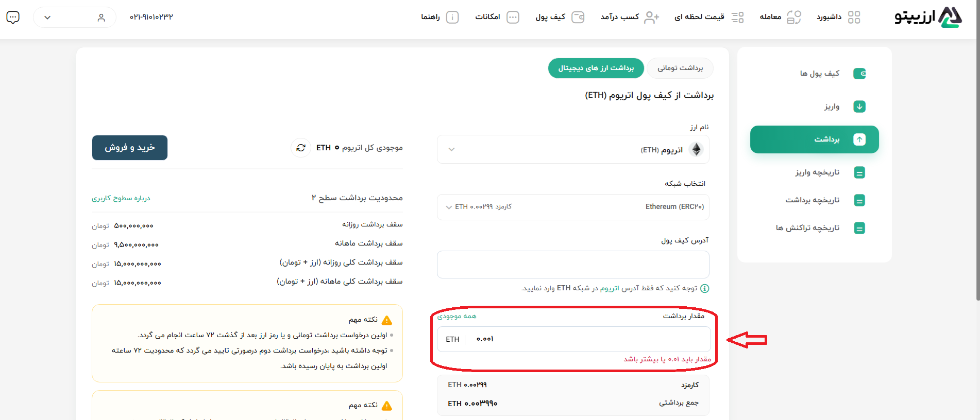The width and height of the screenshot is (980, 420).
Task: Click the user profile icon
Action: tap(101, 17)
